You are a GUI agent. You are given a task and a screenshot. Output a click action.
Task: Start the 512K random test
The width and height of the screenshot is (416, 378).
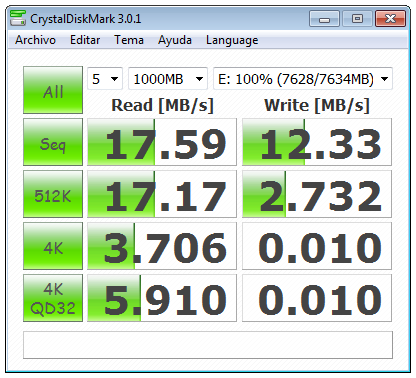tap(53, 194)
